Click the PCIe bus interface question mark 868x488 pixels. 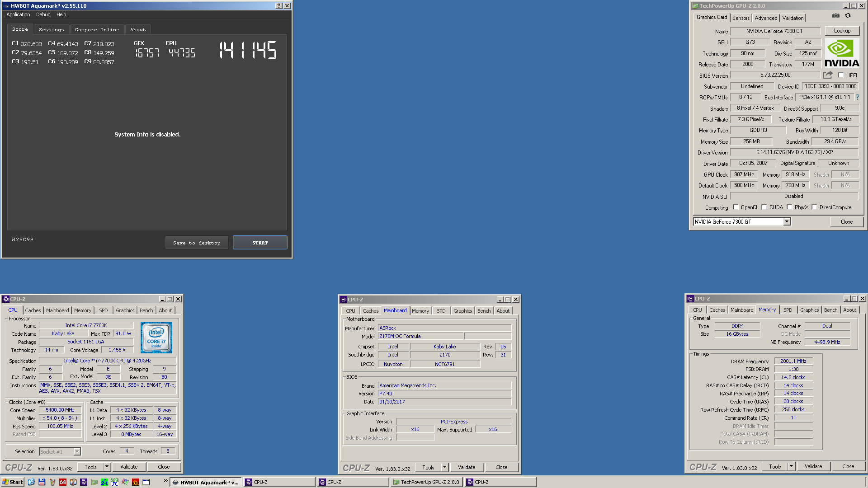857,97
